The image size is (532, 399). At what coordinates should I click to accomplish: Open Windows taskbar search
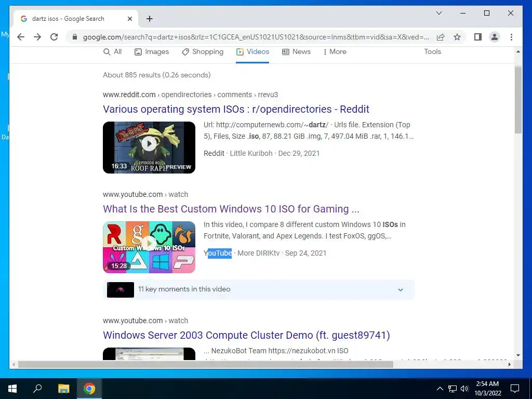[x=37, y=389]
